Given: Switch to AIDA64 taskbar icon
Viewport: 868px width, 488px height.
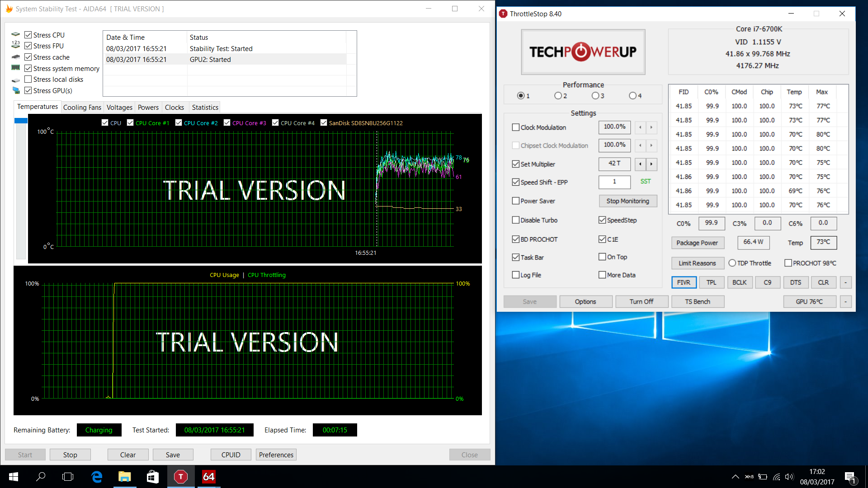Looking at the screenshot, I should coord(209,477).
